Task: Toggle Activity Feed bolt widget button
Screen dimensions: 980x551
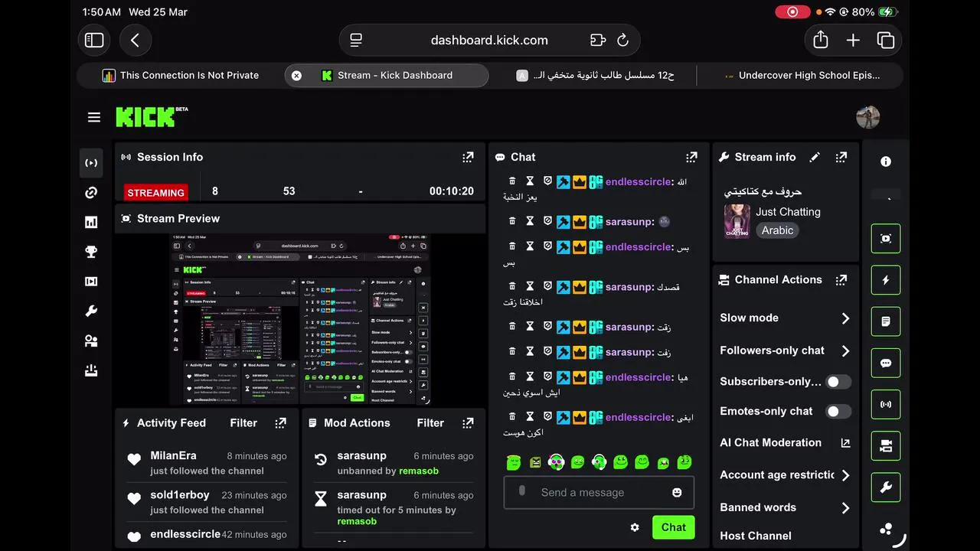Action: 886,280
